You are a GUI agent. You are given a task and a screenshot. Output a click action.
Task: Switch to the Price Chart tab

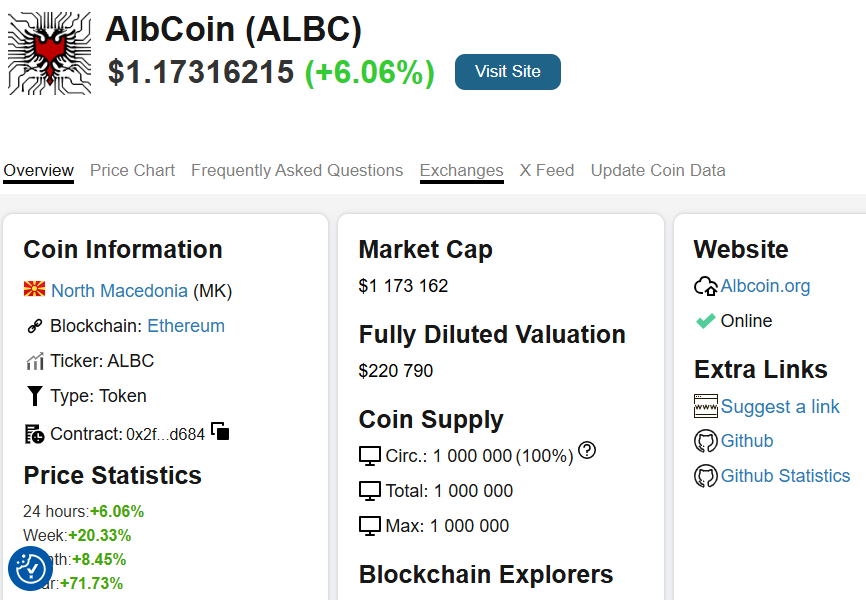(132, 170)
